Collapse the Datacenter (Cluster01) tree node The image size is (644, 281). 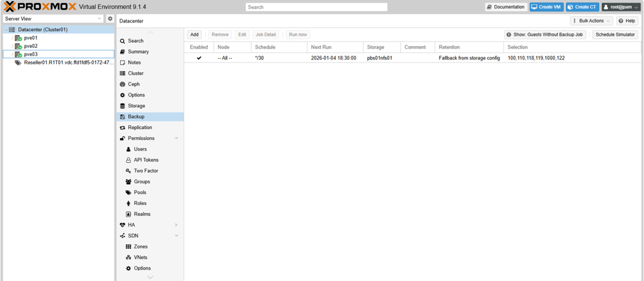click(6, 29)
